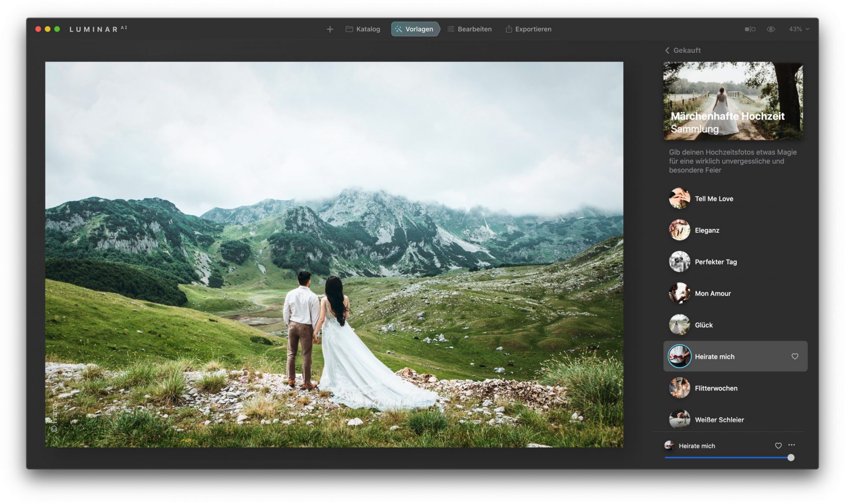
Task: Open the Katalog tab
Action: point(363,29)
